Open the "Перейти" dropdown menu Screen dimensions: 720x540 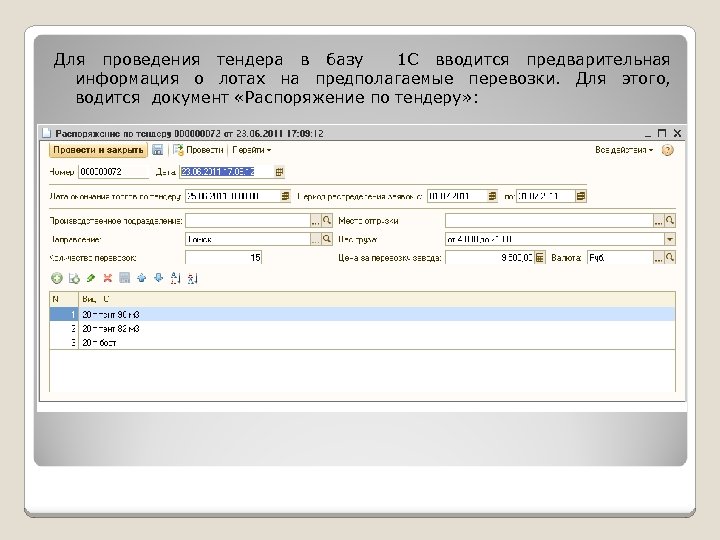pyautogui.click(x=251, y=150)
